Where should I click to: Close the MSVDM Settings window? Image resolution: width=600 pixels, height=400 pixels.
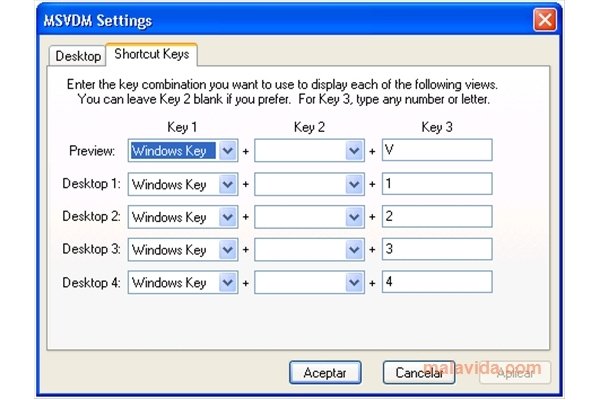(x=545, y=20)
